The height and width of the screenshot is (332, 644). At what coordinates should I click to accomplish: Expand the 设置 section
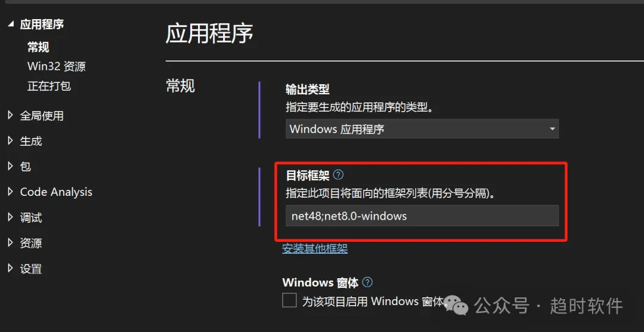click(x=11, y=269)
